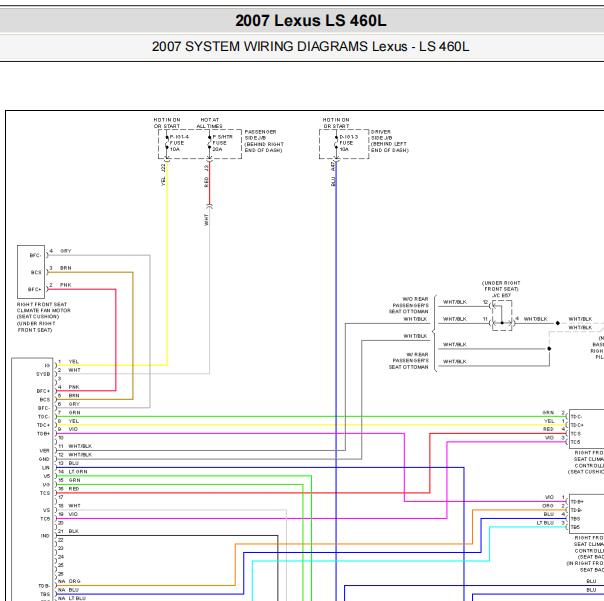The width and height of the screenshot is (604, 601).
Task: Select pin '9 VIO' on the left connector
Action: tap(68, 429)
